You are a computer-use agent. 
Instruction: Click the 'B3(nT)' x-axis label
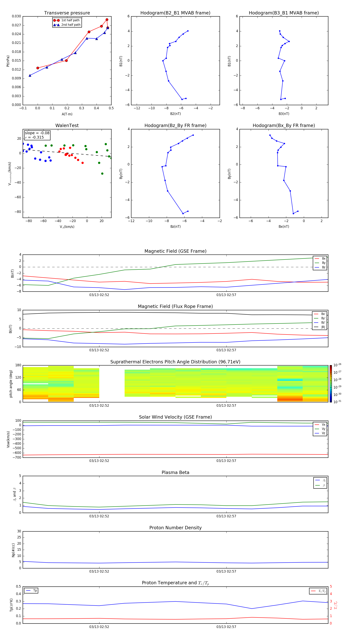(x=284, y=114)
